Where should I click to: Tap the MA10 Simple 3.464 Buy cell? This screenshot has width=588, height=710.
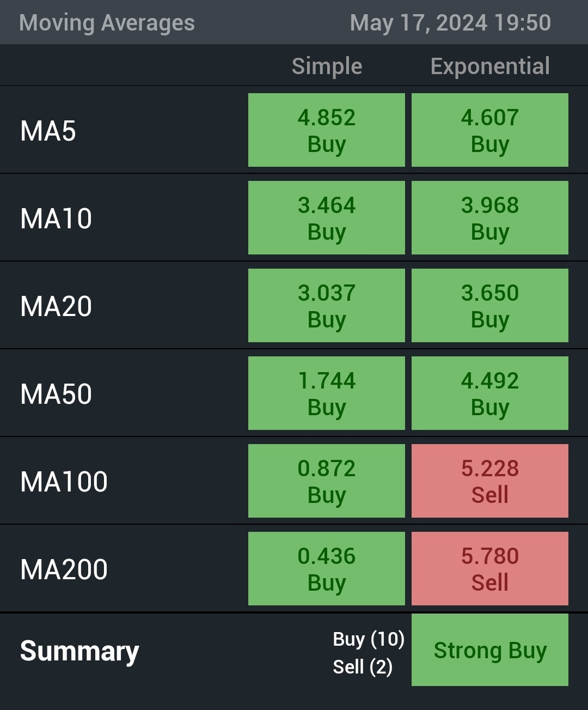coord(327,218)
